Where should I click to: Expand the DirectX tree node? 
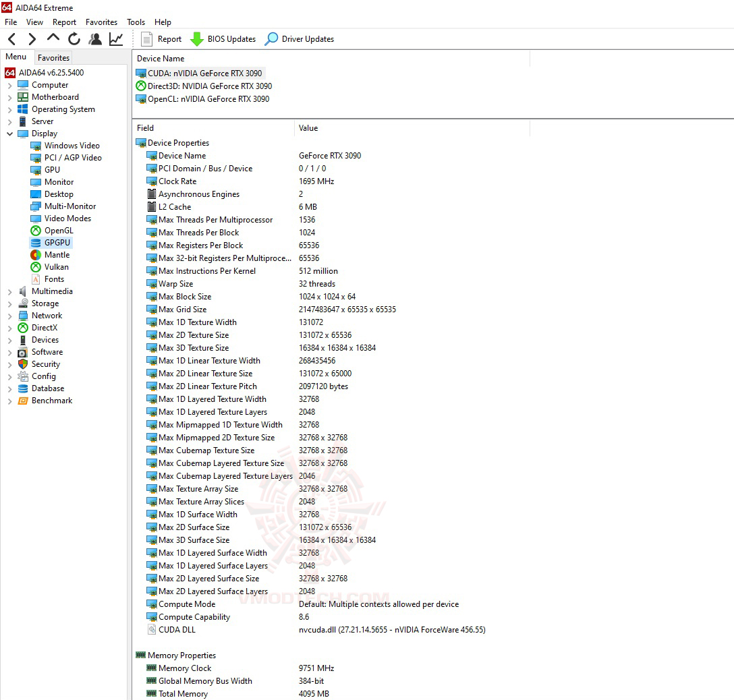point(10,328)
